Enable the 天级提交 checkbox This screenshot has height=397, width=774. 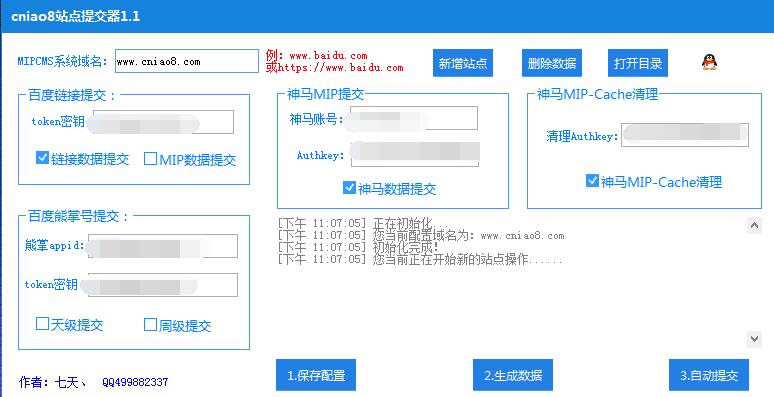pyautogui.click(x=42, y=324)
